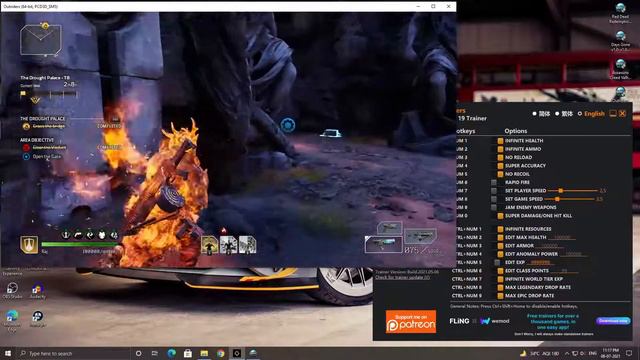Toggle the Infinite Health checkbox
This screenshot has width=640, height=360.
point(500,140)
